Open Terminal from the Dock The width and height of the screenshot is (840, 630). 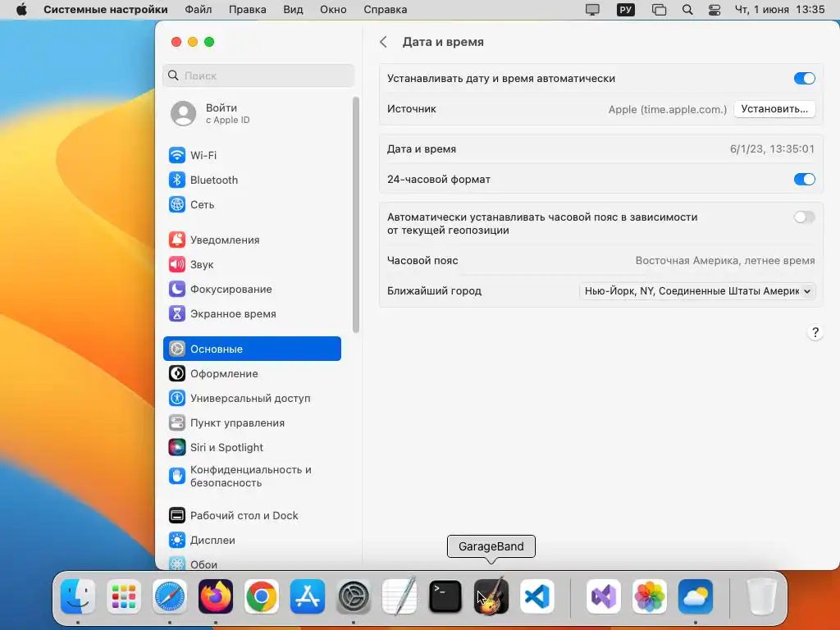(445, 596)
